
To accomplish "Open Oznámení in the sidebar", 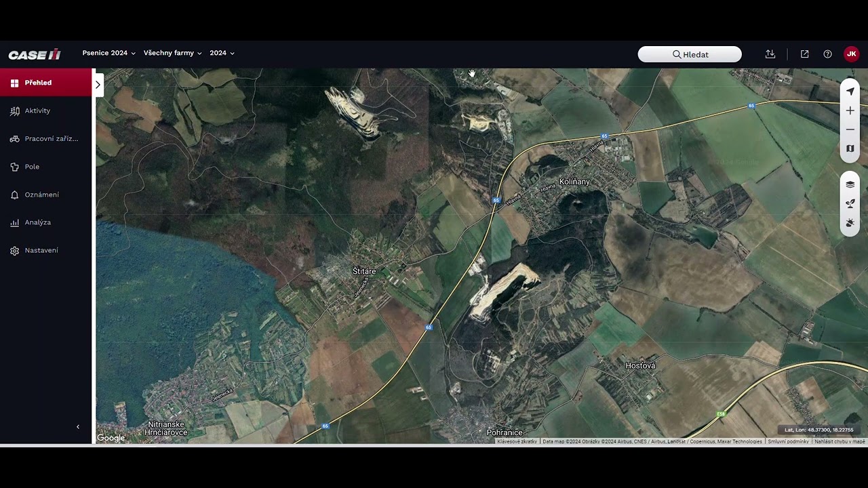I will coord(45,195).
